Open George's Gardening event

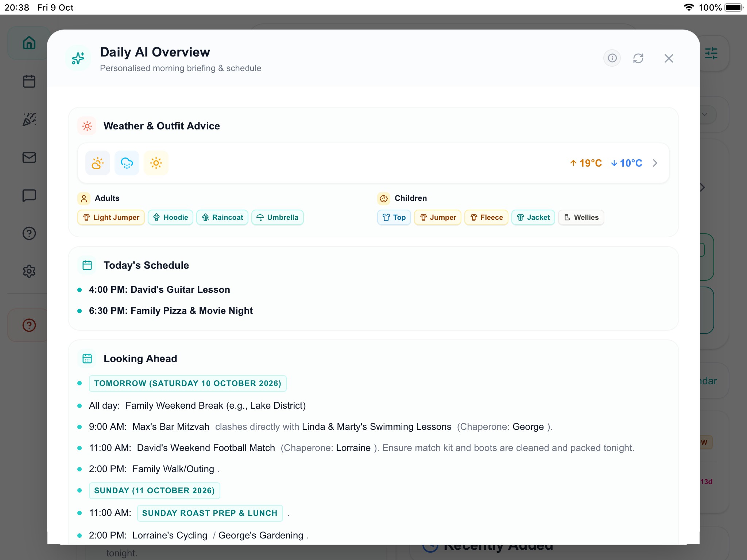pyautogui.click(x=261, y=535)
